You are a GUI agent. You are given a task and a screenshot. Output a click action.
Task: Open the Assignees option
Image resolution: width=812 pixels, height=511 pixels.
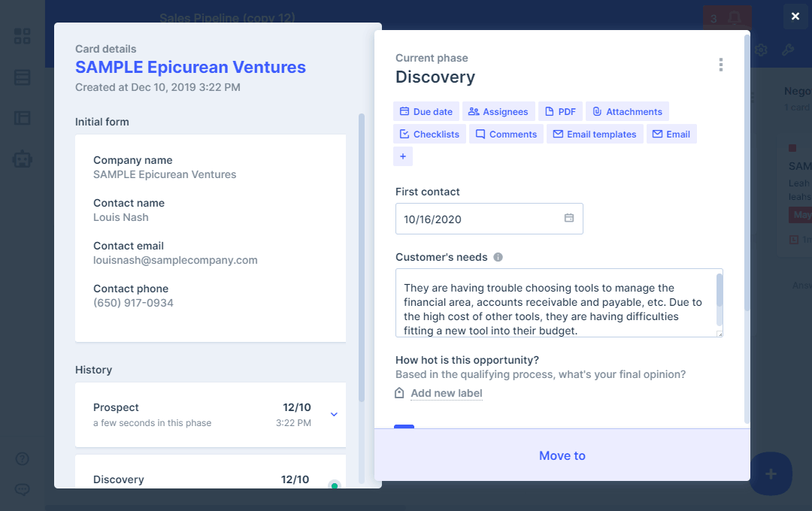(498, 112)
